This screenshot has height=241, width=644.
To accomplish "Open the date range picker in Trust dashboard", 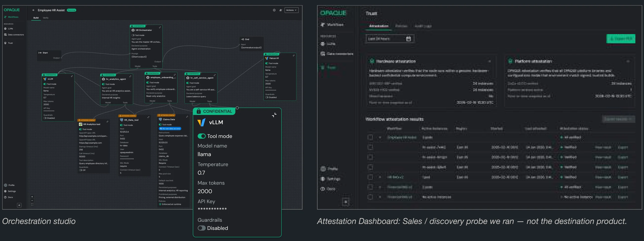I will [390, 39].
